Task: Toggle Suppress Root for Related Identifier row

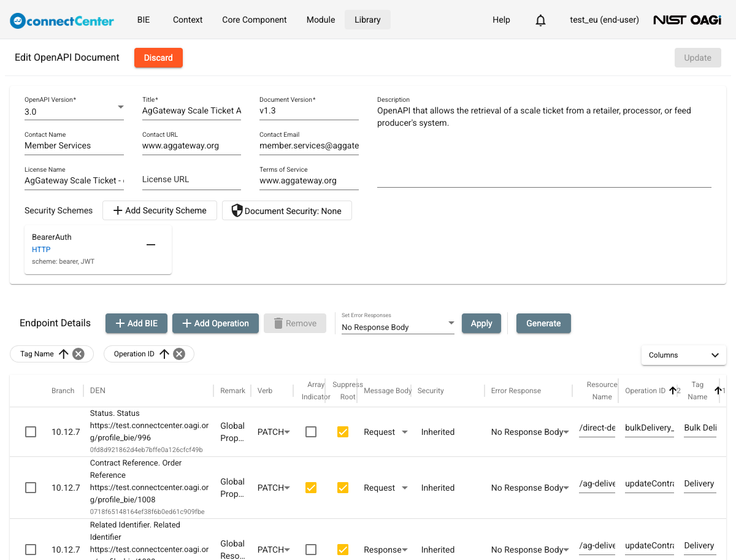Action: 343,550
